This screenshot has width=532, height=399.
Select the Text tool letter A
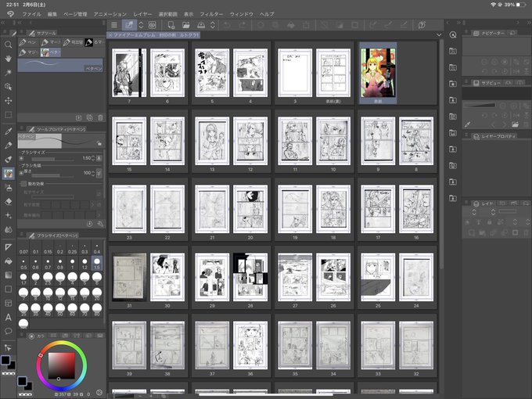point(8,317)
